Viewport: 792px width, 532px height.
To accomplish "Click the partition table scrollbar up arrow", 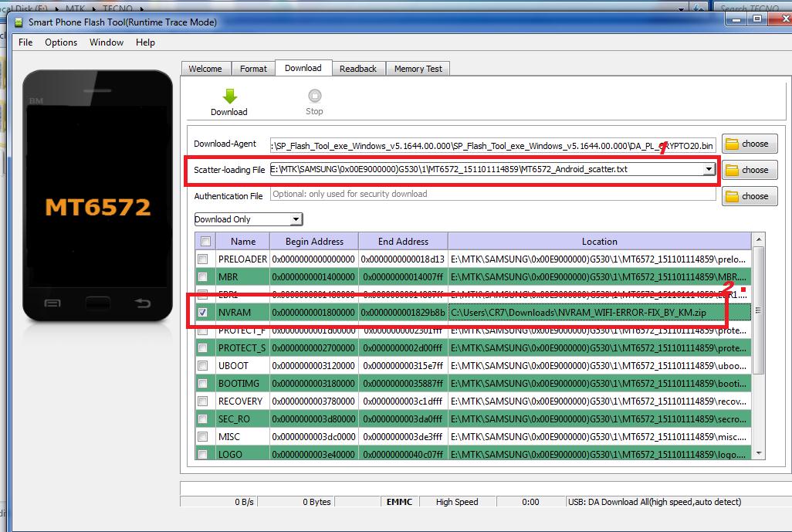I will click(759, 239).
